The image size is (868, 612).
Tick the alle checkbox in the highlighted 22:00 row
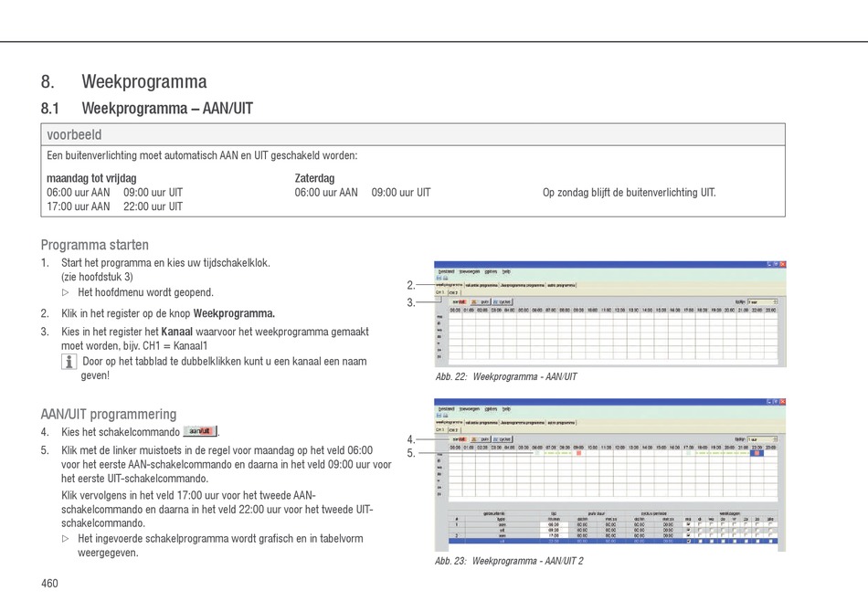click(770, 541)
